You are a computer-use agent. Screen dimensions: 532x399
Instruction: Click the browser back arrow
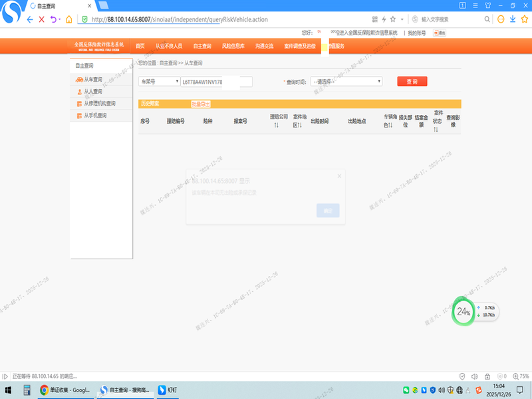pyautogui.click(x=30, y=19)
